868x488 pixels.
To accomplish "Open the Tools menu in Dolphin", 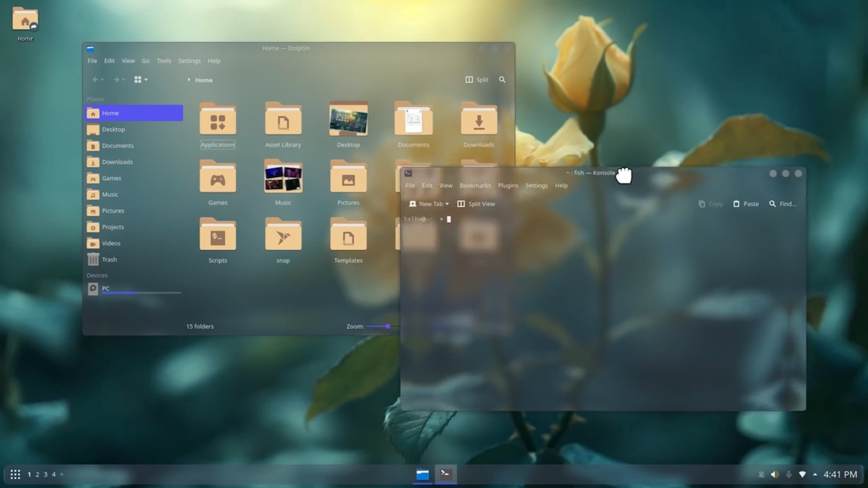I will [x=163, y=61].
